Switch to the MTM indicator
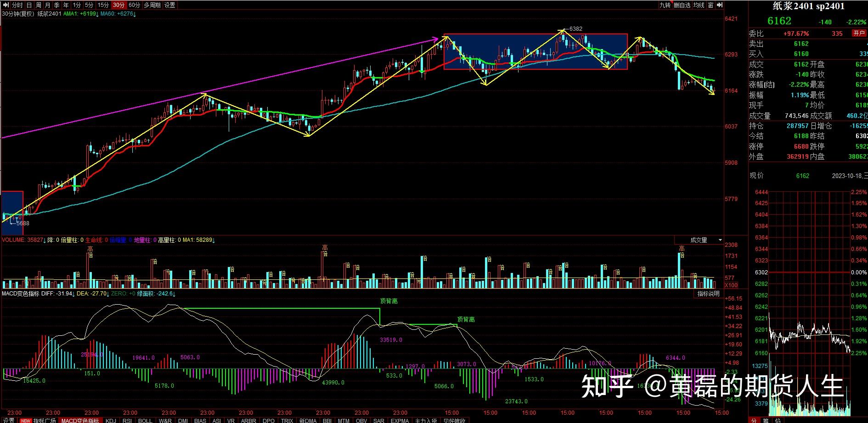This screenshot has width=868, height=423. 344,420
